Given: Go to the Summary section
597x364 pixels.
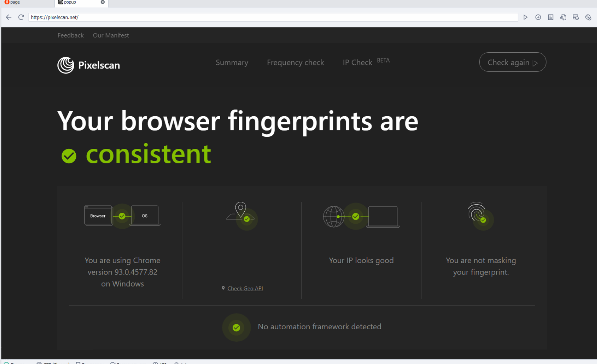Looking at the screenshot, I should (232, 62).
